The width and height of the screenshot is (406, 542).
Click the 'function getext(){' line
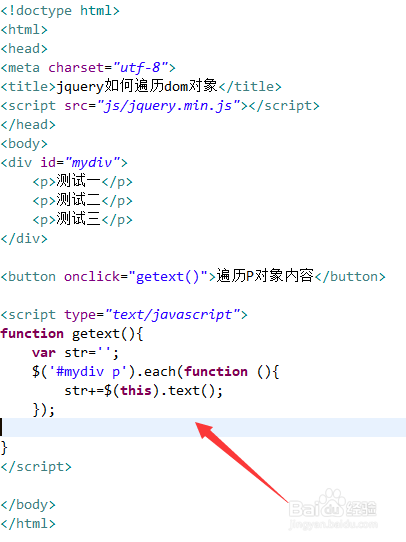pos(72,334)
